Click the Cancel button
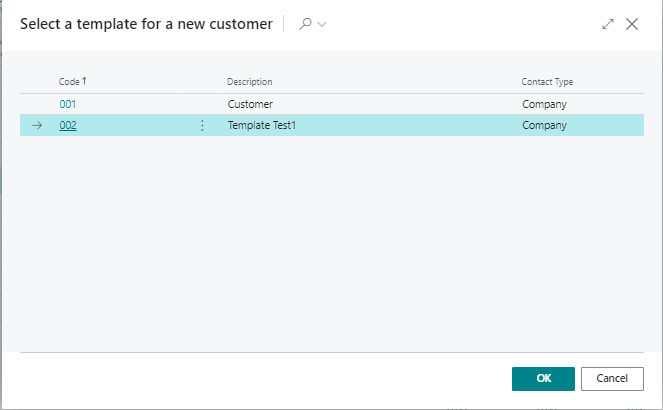This screenshot has height=410, width=663. coord(612,379)
